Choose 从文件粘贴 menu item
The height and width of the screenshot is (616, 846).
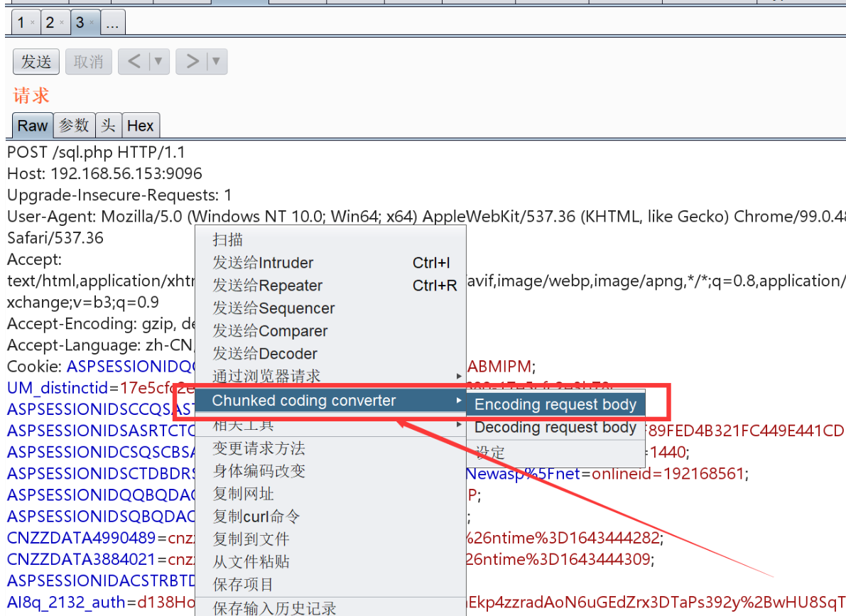pos(330,561)
